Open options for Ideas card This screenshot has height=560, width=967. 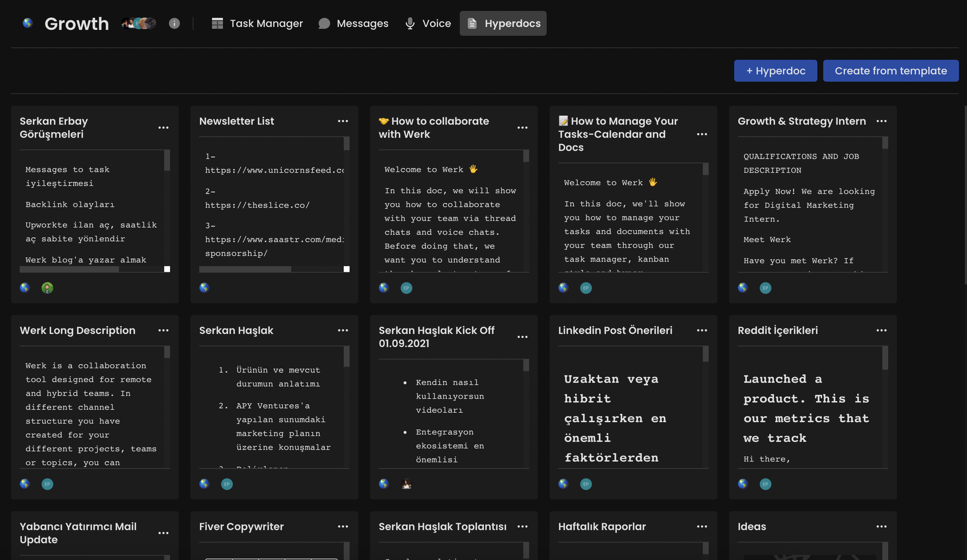pyautogui.click(x=882, y=527)
